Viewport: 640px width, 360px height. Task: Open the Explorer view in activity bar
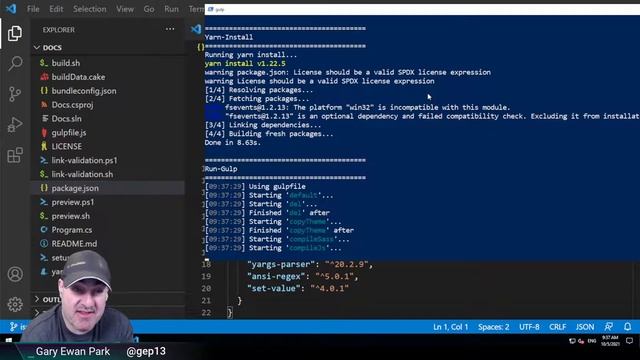(x=15, y=33)
